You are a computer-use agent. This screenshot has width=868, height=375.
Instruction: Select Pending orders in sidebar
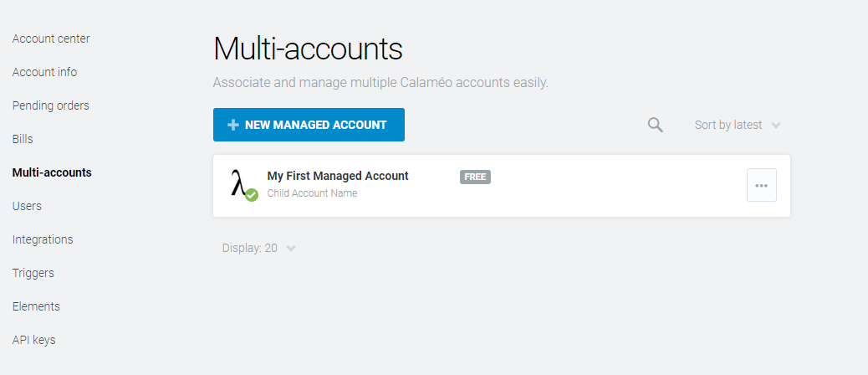point(50,105)
